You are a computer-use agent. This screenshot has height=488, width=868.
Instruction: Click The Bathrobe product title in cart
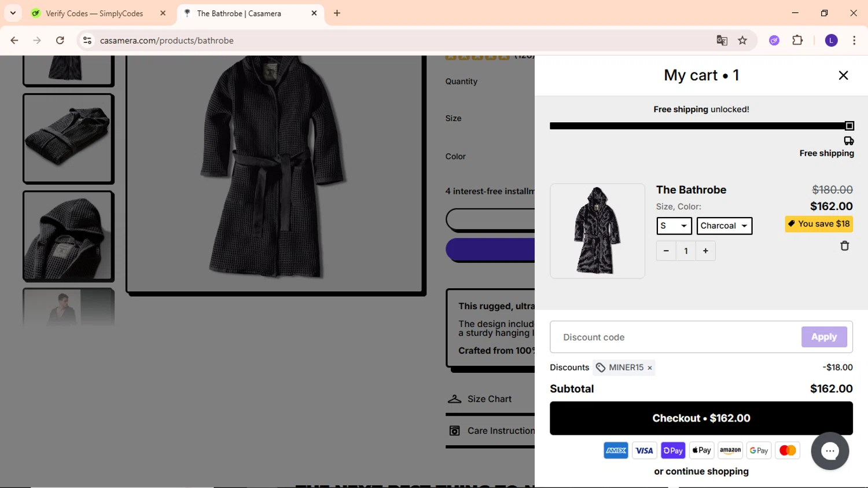pyautogui.click(x=691, y=190)
